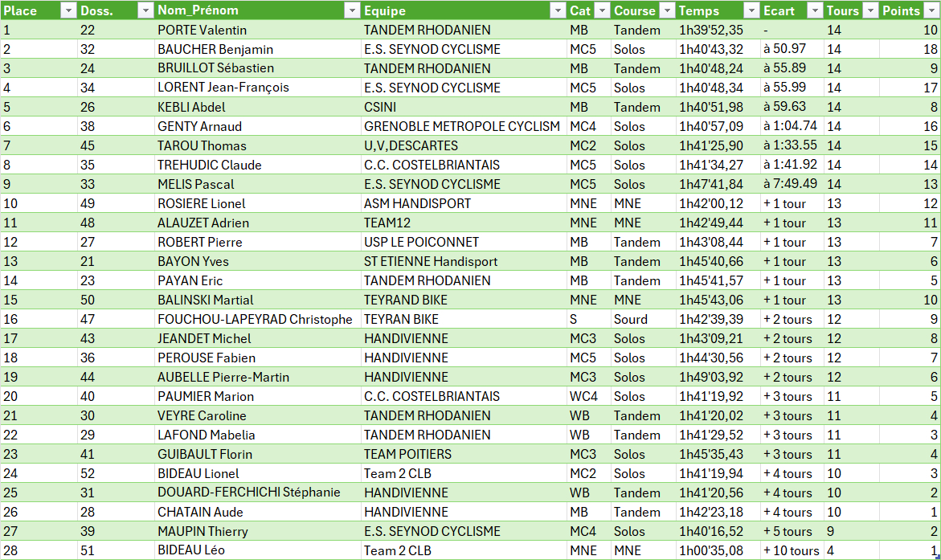Screen dimensions: 941x560
Task: Select cell BIDEAU Léo
Action: click(x=257, y=550)
